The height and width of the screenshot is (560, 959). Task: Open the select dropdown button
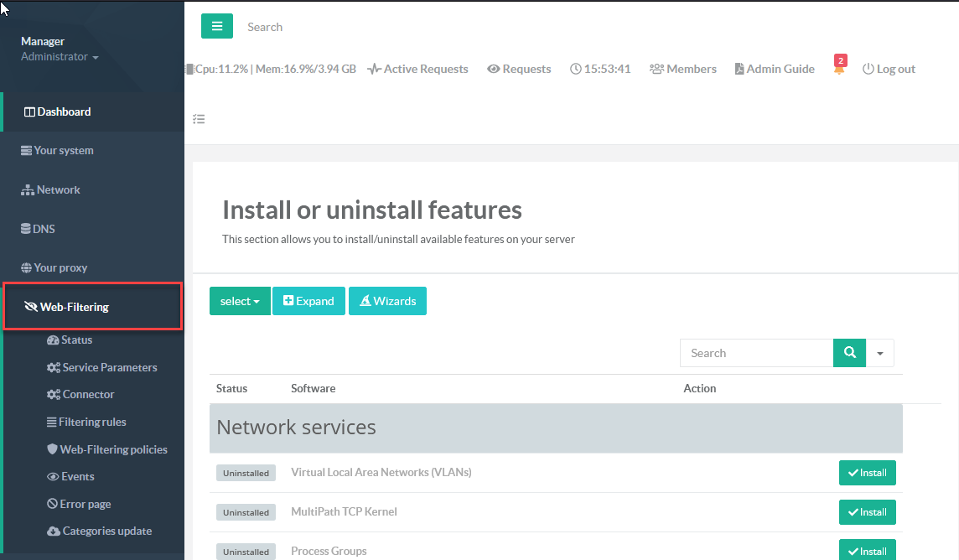(240, 301)
